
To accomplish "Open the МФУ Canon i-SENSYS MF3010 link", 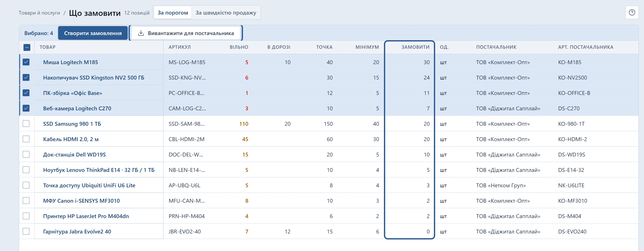I will (81, 201).
